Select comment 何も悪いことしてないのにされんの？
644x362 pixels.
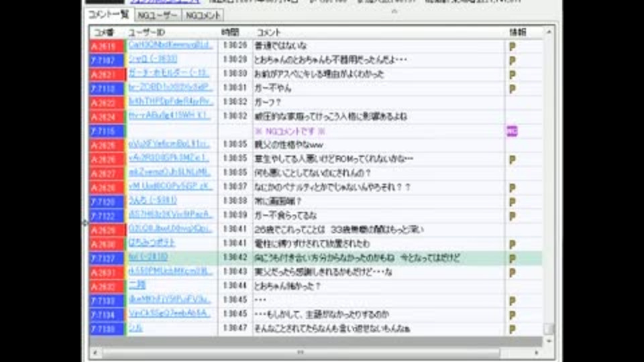pyautogui.click(x=313, y=173)
